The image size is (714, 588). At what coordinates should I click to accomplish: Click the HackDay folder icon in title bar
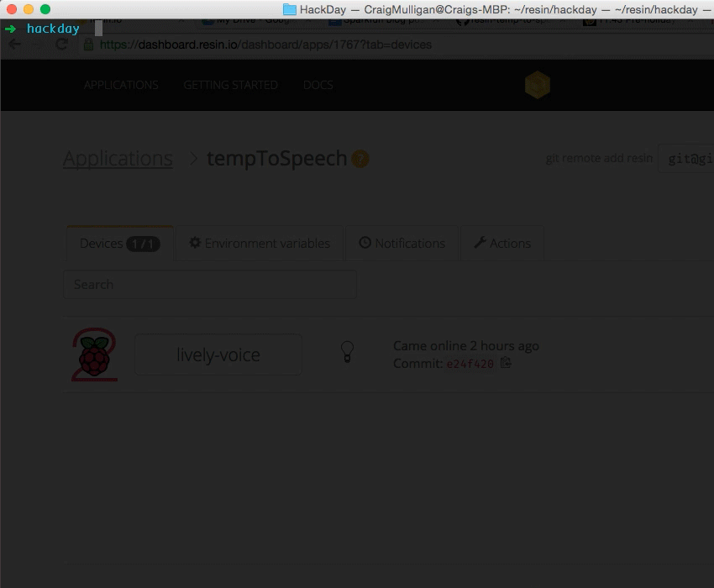(290, 9)
